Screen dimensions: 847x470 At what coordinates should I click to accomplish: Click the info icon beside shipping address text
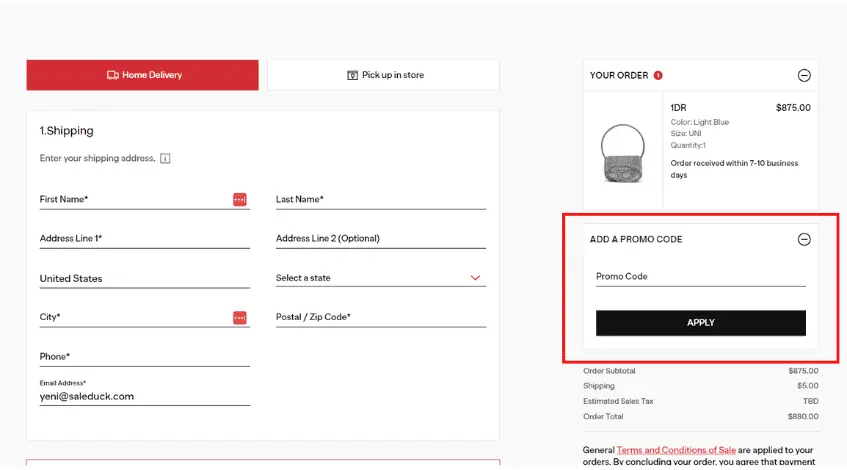tap(165, 158)
